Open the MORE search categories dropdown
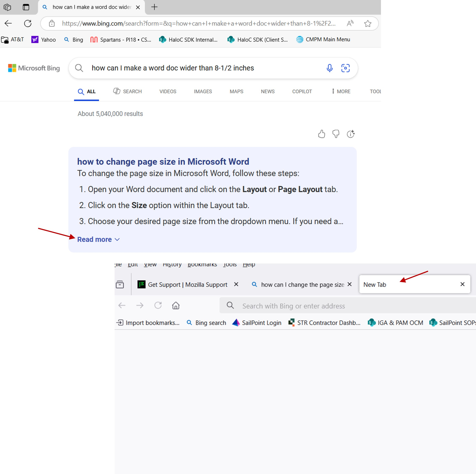The height and width of the screenshot is (474, 476). click(x=341, y=91)
